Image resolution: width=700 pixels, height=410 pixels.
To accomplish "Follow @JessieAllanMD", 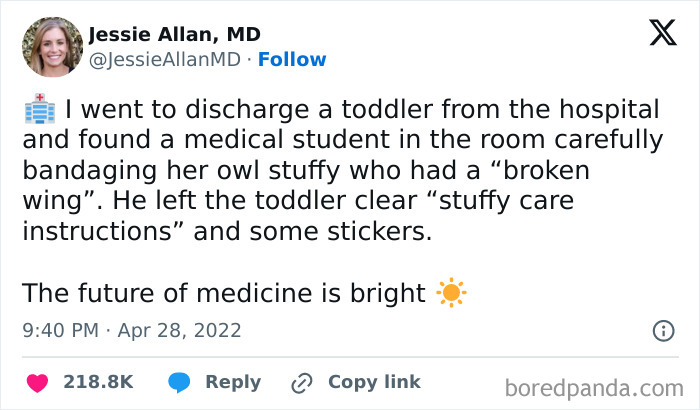I will [292, 59].
